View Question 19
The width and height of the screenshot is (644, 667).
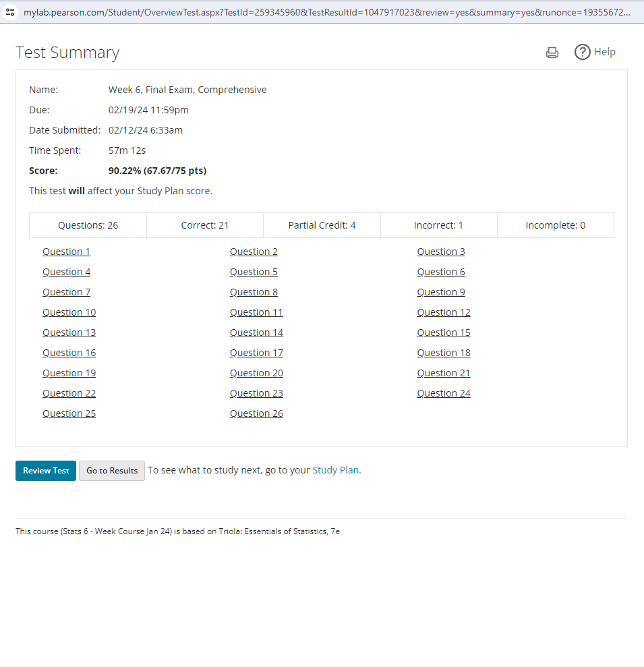69,373
